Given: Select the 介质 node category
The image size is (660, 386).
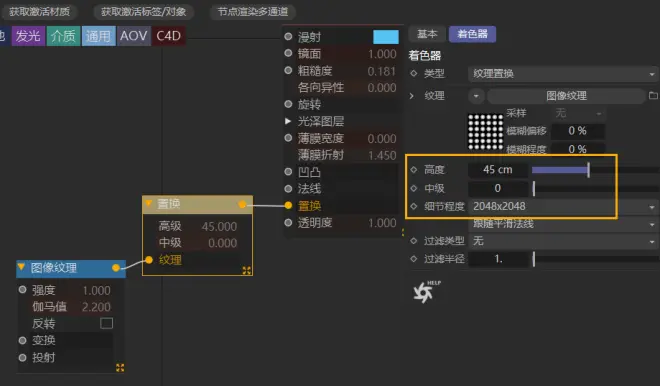Looking at the screenshot, I should 63,36.
